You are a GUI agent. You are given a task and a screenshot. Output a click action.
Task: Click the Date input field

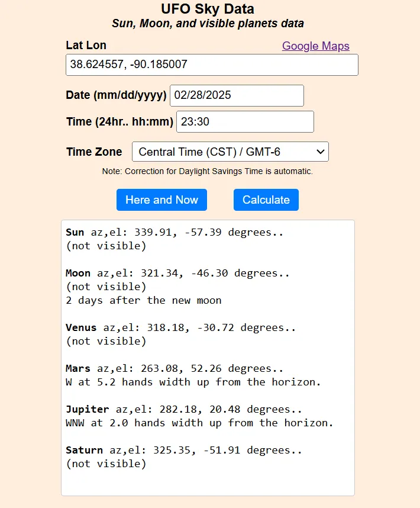click(x=237, y=95)
